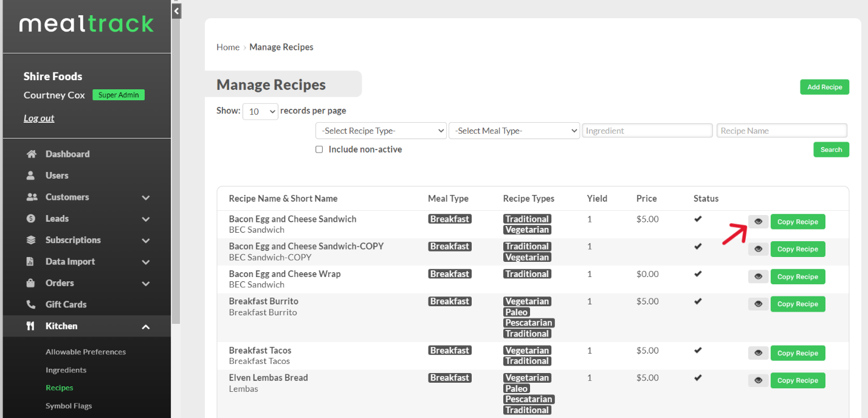Click the sidebar vertical scrollbar
Screen dimensions: 868x418
(176, 170)
